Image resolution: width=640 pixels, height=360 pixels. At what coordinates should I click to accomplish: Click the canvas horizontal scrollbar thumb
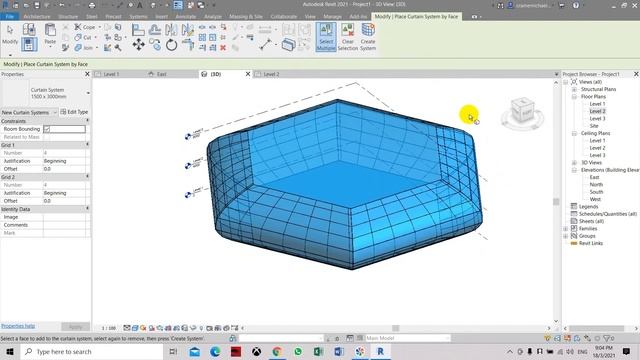click(396, 328)
